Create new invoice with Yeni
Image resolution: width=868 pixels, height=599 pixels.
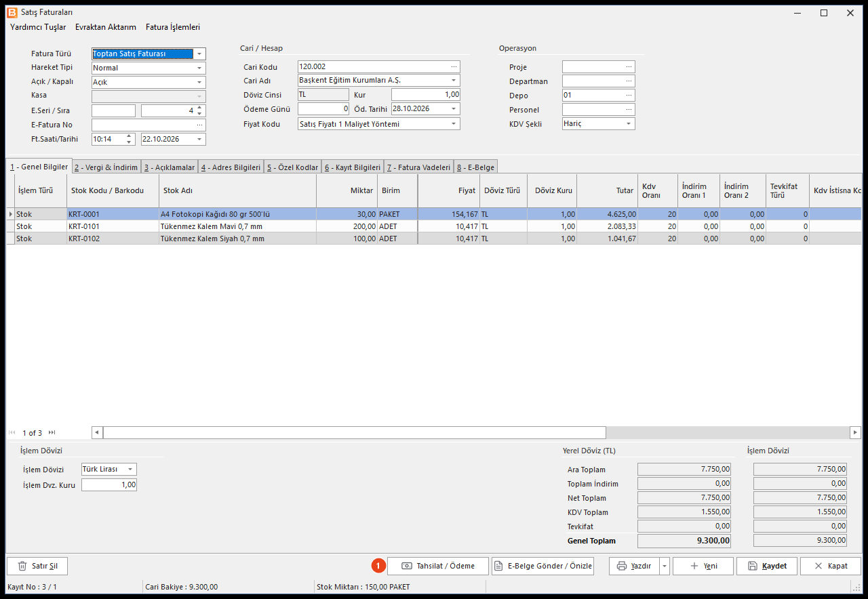(703, 566)
